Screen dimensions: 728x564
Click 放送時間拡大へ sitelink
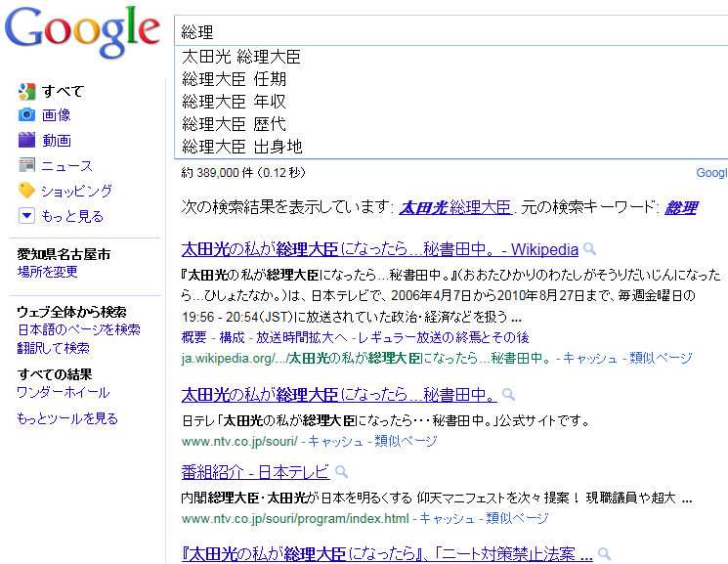click(x=301, y=337)
